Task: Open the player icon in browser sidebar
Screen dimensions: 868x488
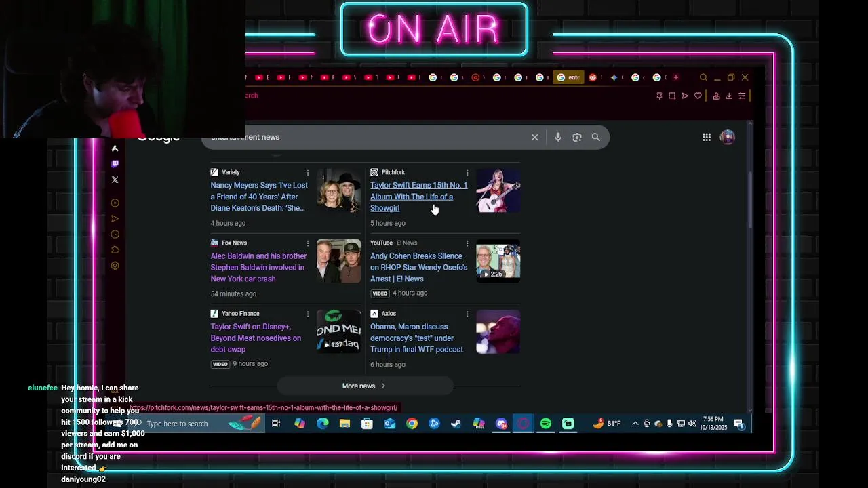Action: 115,203
